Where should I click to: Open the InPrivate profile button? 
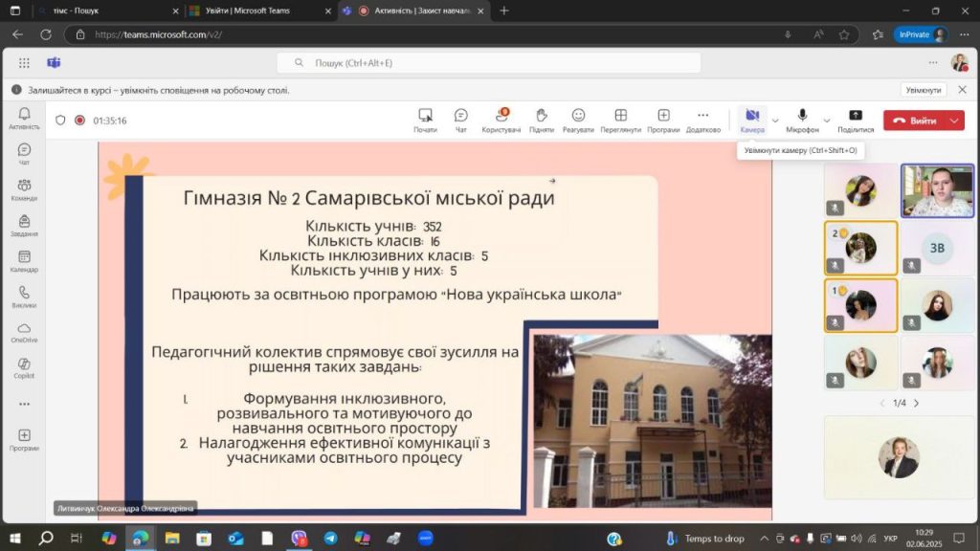[922, 34]
